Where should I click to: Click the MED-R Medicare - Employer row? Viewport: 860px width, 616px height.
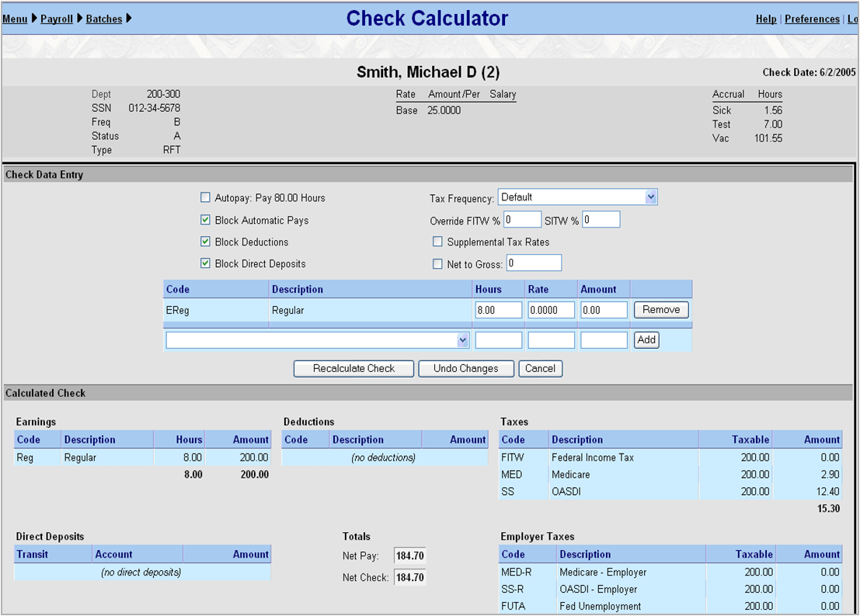click(x=670, y=572)
